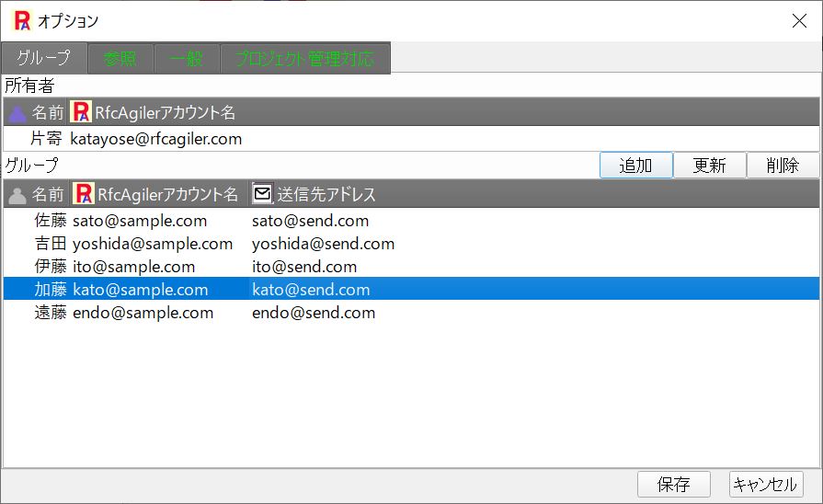Image resolution: width=823 pixels, height=504 pixels.
Task: Select the 伊藤 row
Action: coord(412,267)
